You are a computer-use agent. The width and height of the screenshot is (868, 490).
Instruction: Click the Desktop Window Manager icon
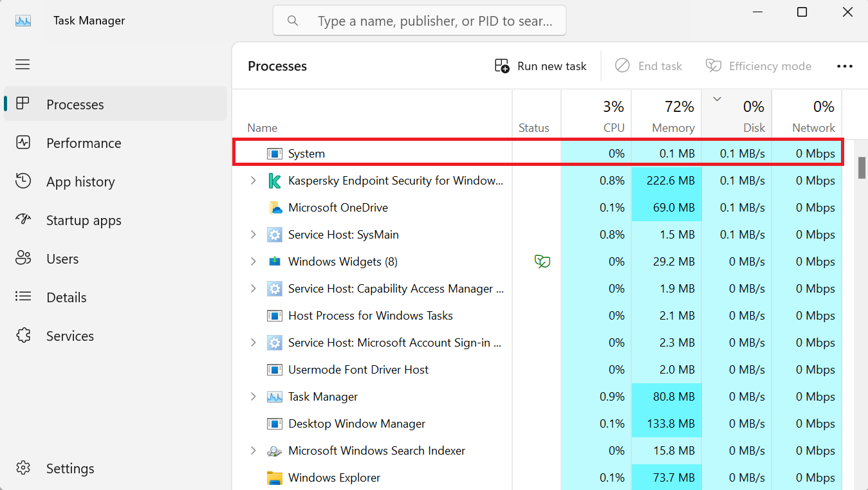[275, 424]
